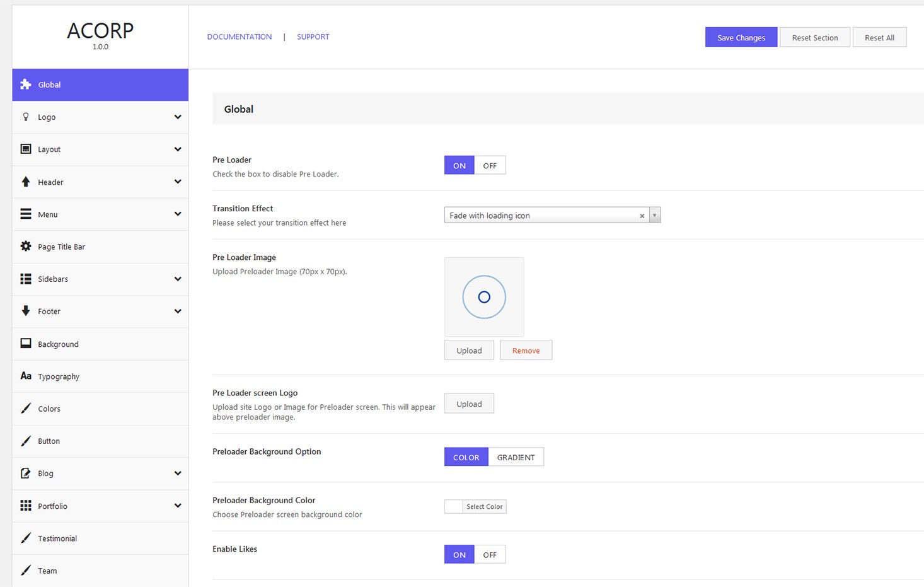
Task: Click the Typography 'Aa' icon
Action: coord(26,376)
